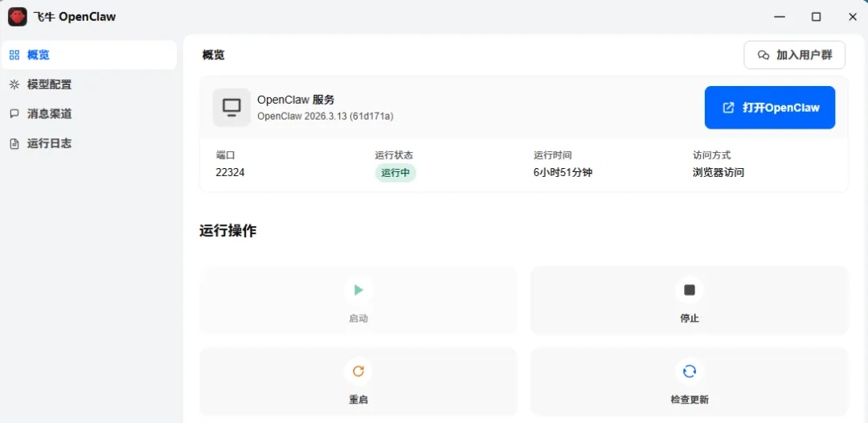Click the 概览 page heading
868x423 pixels.
pyautogui.click(x=214, y=55)
